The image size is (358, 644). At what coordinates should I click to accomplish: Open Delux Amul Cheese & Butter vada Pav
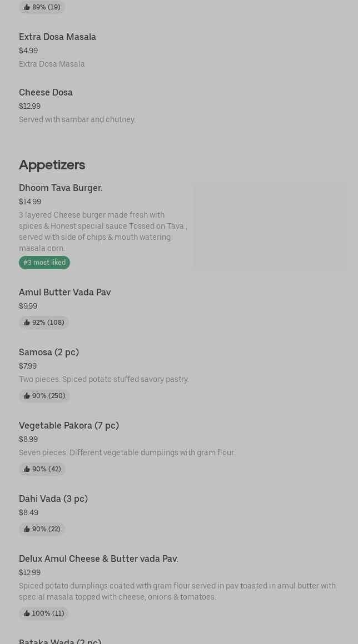pyautogui.click(x=98, y=559)
